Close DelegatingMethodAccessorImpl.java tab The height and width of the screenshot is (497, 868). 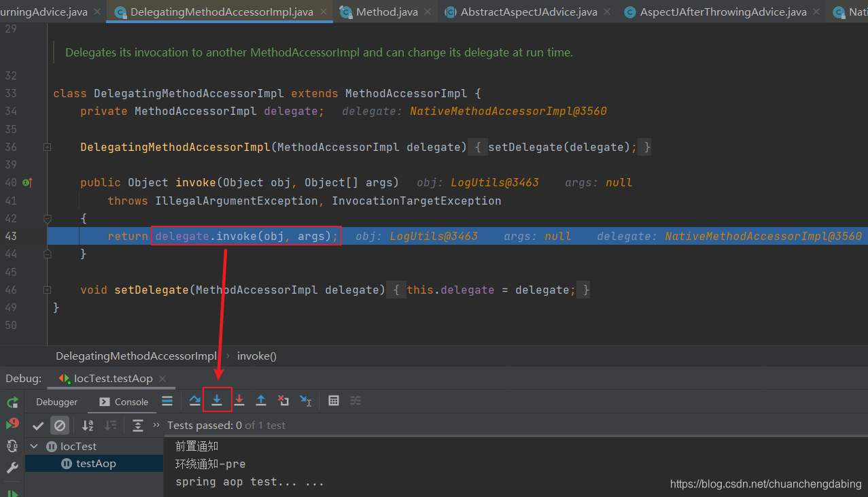(324, 12)
